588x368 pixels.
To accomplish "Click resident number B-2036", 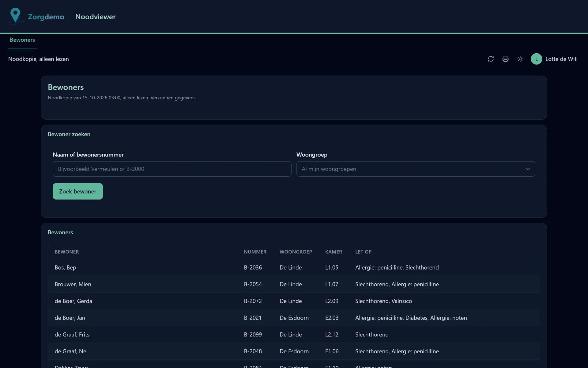I will 253,267.
